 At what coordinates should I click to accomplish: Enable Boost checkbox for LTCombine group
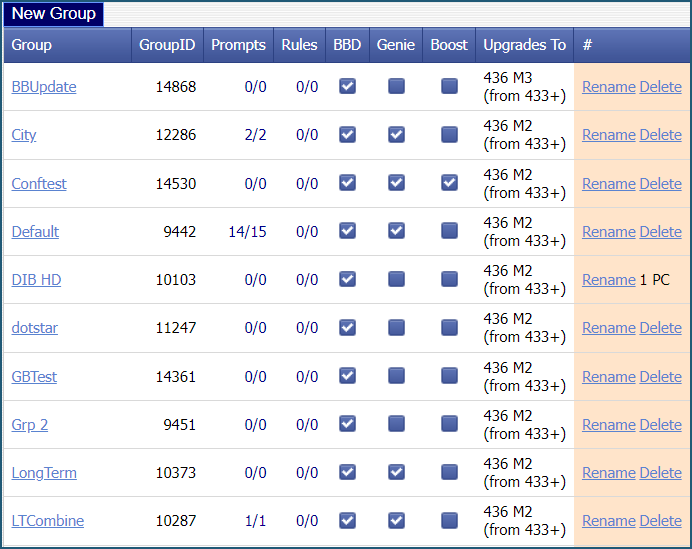[449, 520]
